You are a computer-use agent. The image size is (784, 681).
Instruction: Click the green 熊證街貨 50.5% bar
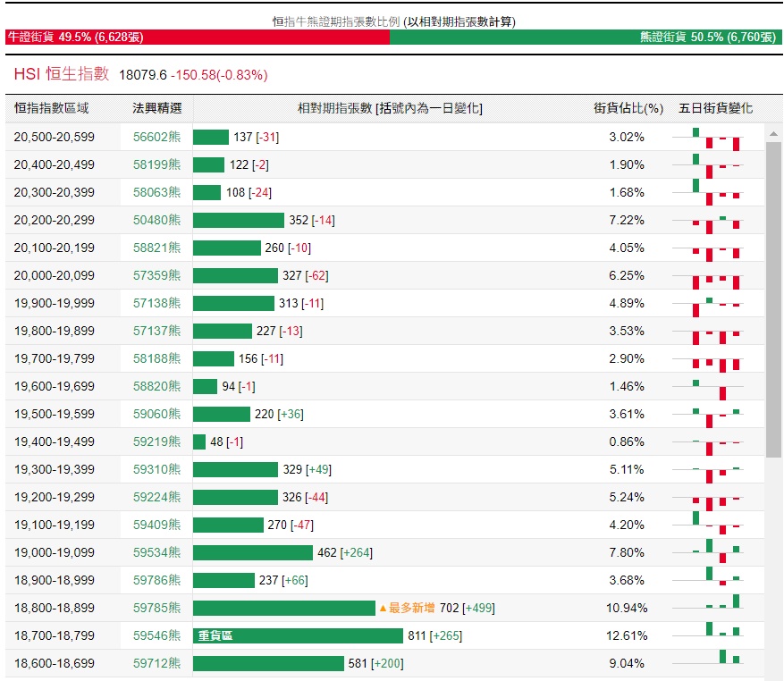point(586,37)
